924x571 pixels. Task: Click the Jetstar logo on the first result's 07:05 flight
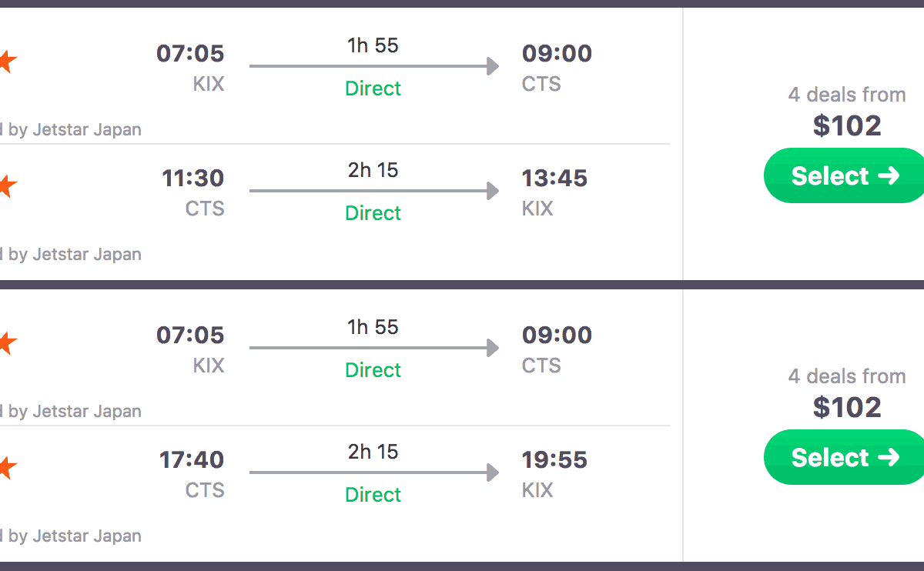pos(6,62)
